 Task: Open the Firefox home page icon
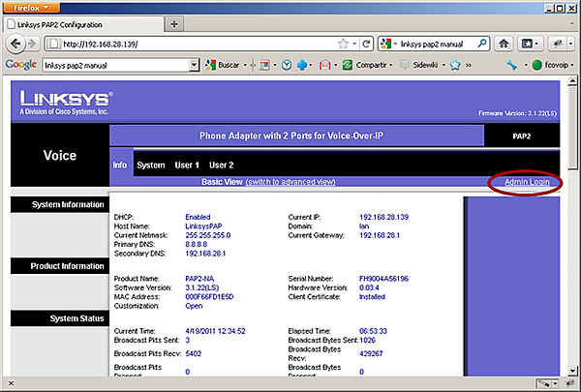pyautogui.click(x=504, y=44)
